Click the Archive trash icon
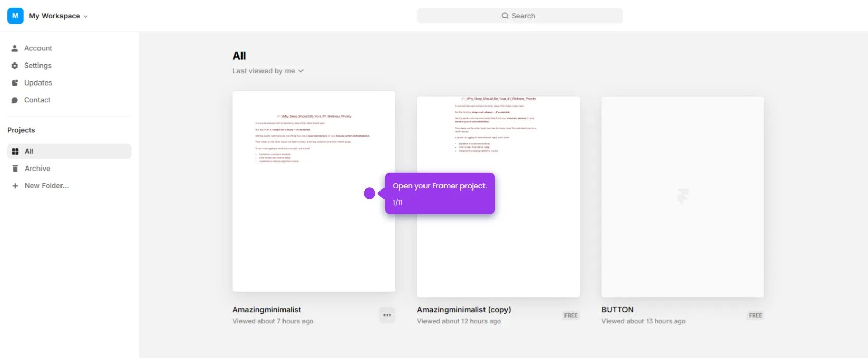The height and width of the screenshot is (358, 868). [x=15, y=169]
